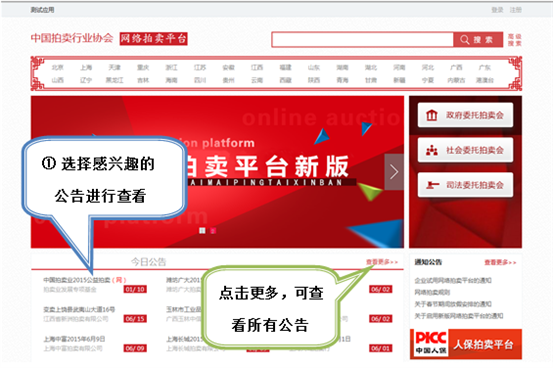This screenshot has height=368, width=553.
Task: Select 港澳台 in the province bar
Action: click(485, 80)
